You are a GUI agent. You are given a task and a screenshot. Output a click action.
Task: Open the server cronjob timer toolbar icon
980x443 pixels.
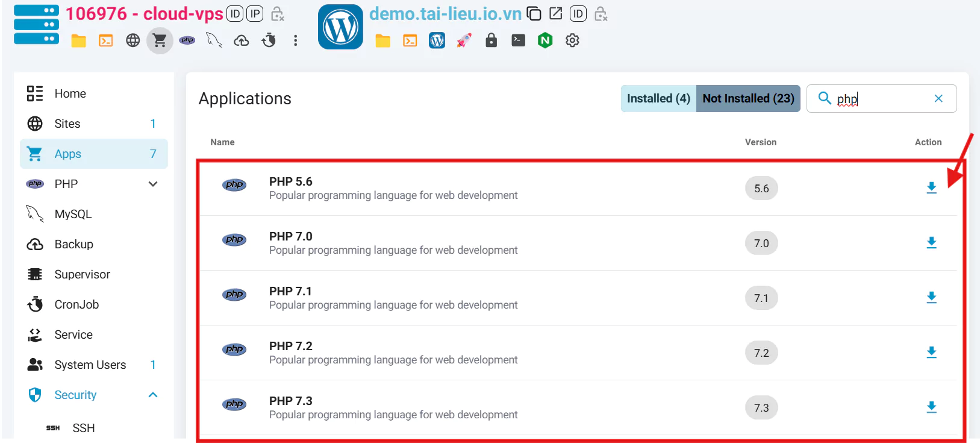coord(269,40)
